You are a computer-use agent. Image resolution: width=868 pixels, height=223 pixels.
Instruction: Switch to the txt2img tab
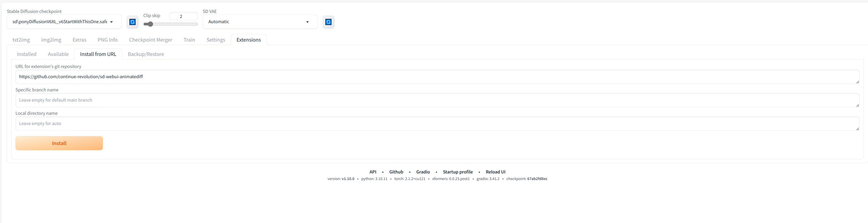pos(21,40)
